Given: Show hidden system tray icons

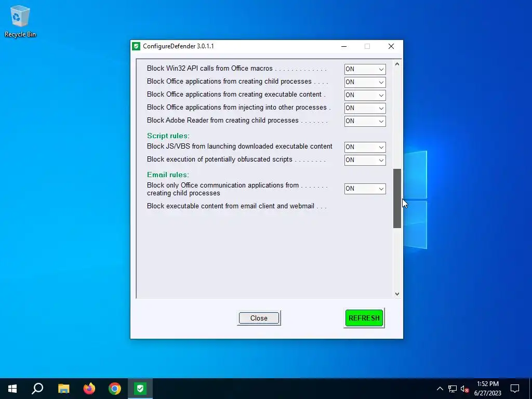Looking at the screenshot, I should tap(440, 389).
